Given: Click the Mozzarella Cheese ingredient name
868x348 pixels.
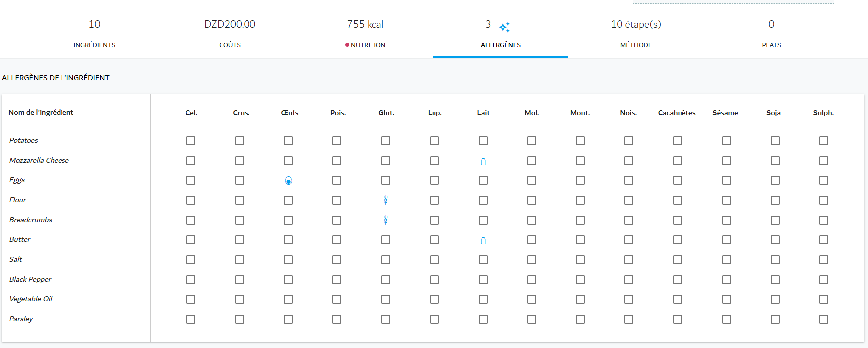Looking at the screenshot, I should point(39,160).
